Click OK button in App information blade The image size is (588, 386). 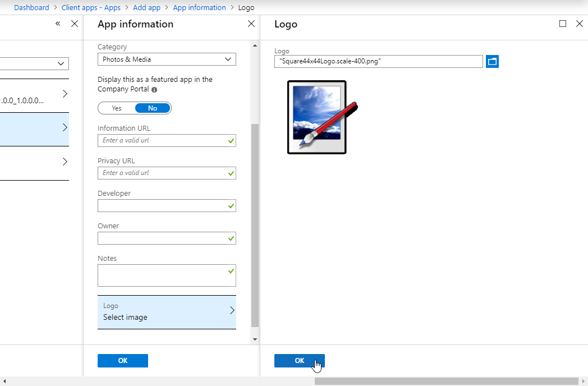122,361
